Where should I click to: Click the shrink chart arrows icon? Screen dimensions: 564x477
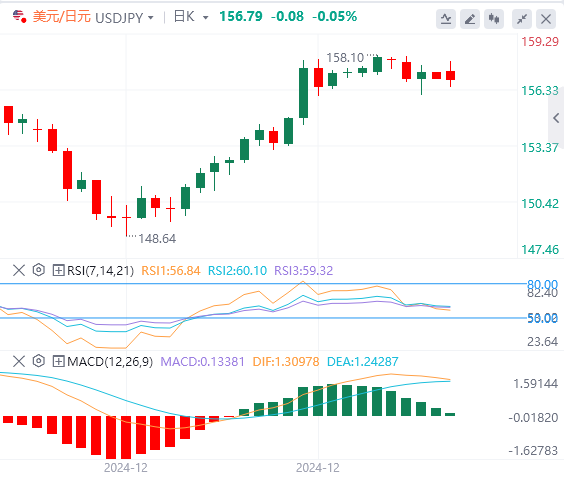[522, 19]
